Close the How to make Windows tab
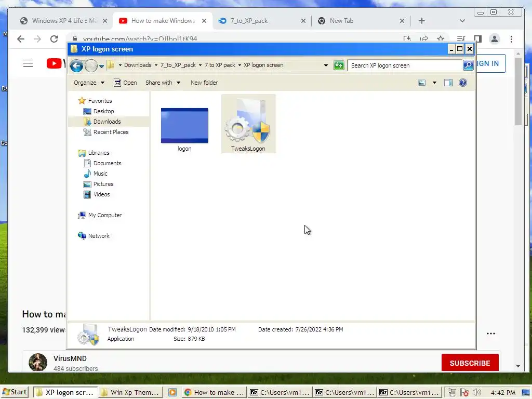 click(x=204, y=21)
